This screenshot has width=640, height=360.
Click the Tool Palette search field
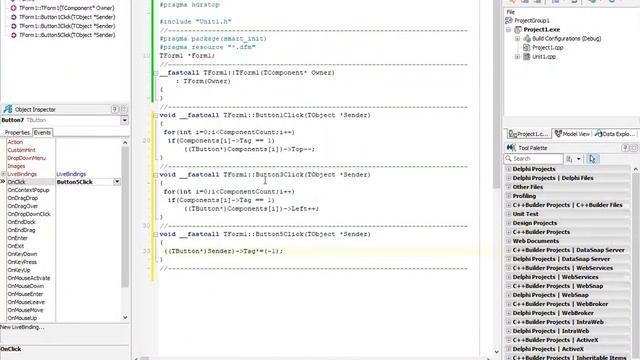click(x=533, y=159)
